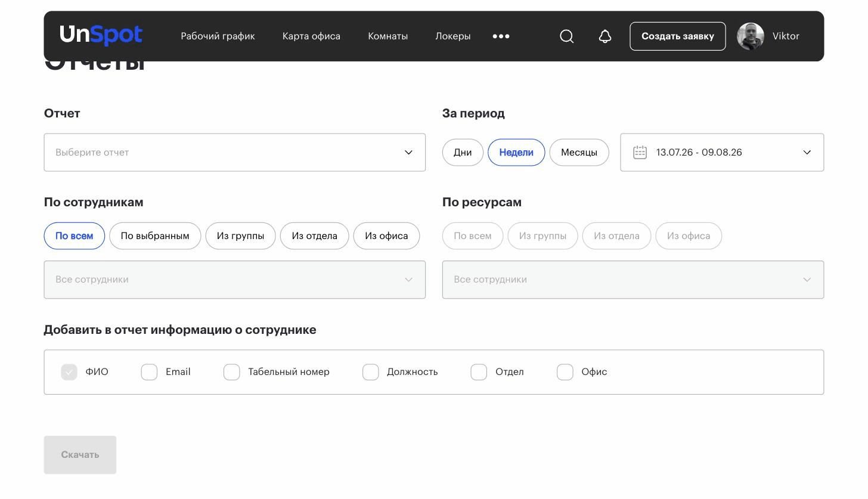The height and width of the screenshot is (499, 868).
Task: Open Локеры section
Action: pos(452,36)
